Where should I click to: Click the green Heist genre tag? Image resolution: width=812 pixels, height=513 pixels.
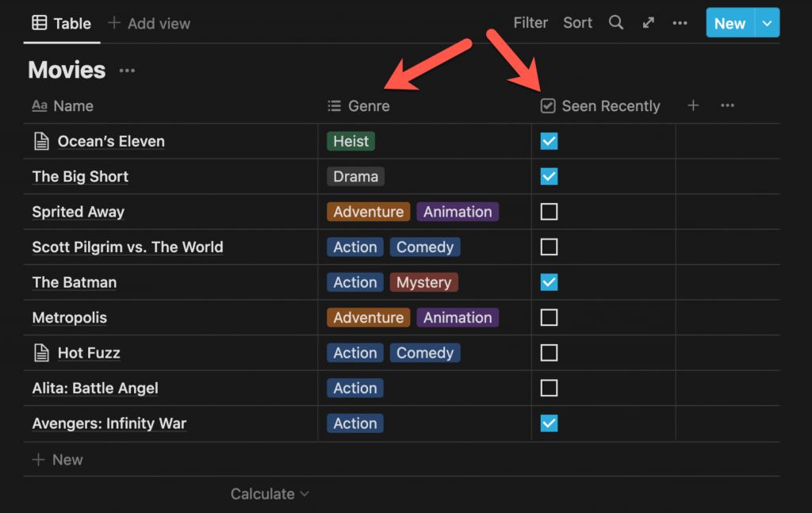point(350,141)
